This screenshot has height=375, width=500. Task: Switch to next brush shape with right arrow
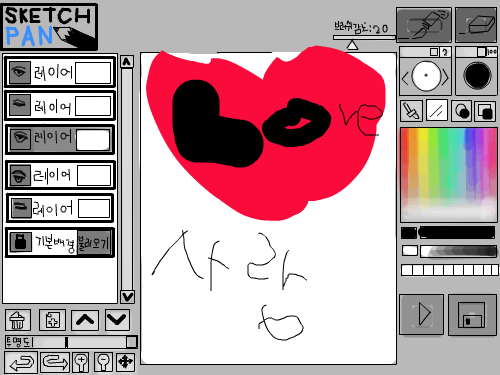point(445,77)
